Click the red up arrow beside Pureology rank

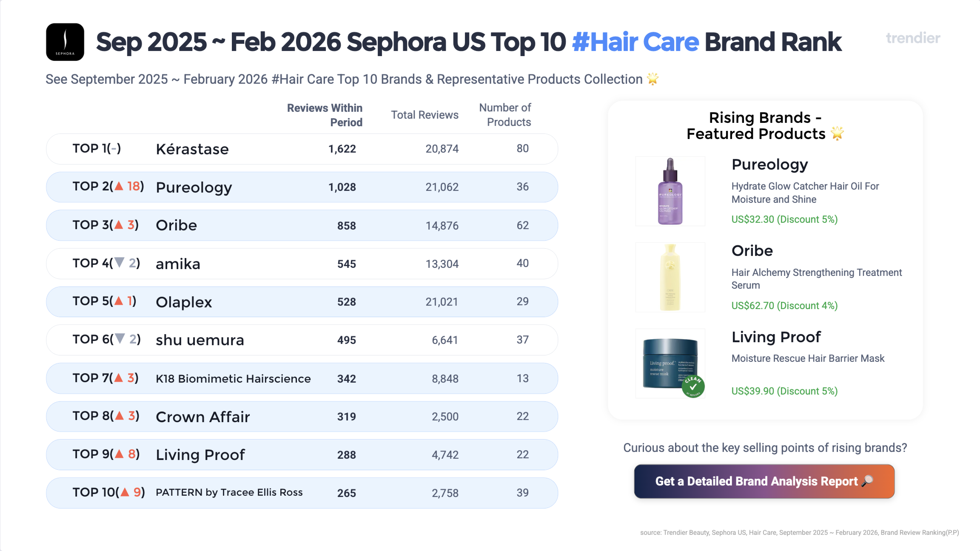click(x=119, y=186)
